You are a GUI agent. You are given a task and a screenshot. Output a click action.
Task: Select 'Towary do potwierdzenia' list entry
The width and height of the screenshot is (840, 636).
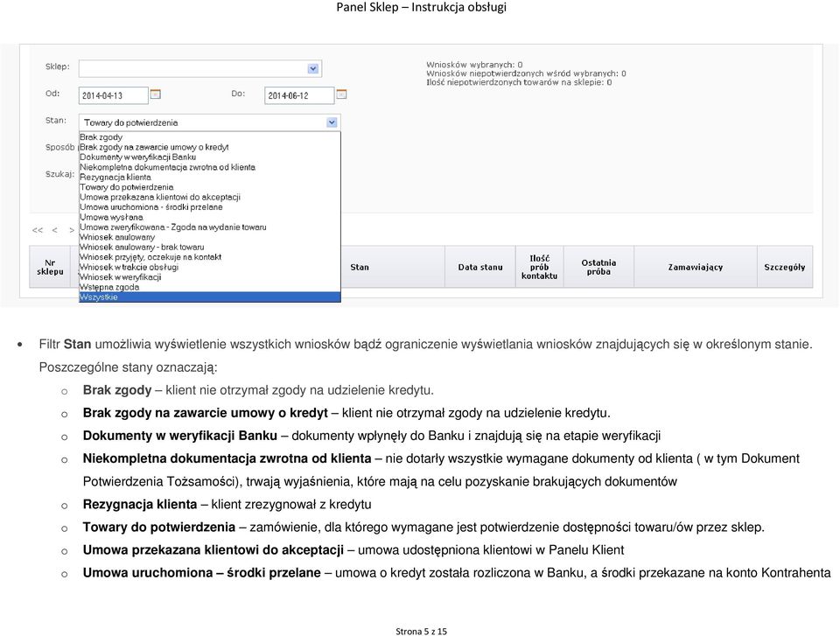pyautogui.click(x=209, y=187)
